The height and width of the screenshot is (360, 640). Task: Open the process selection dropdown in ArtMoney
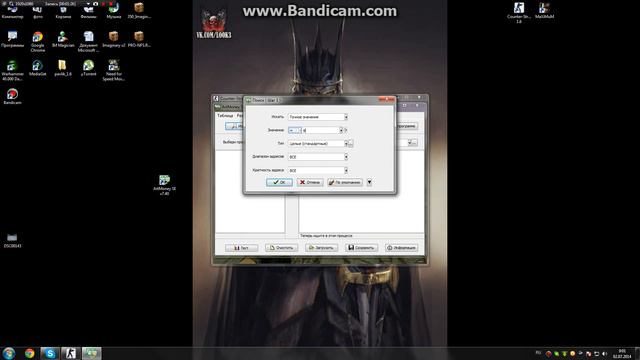(x=409, y=142)
